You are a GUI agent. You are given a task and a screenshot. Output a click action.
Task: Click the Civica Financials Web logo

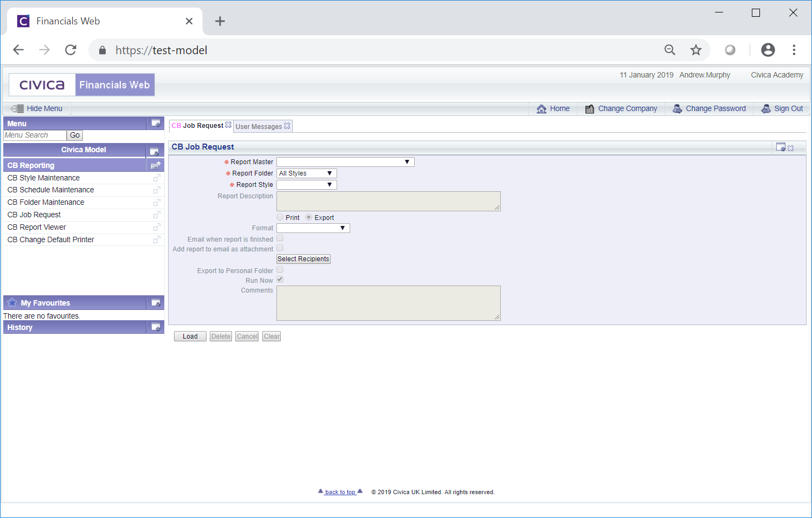[82, 85]
